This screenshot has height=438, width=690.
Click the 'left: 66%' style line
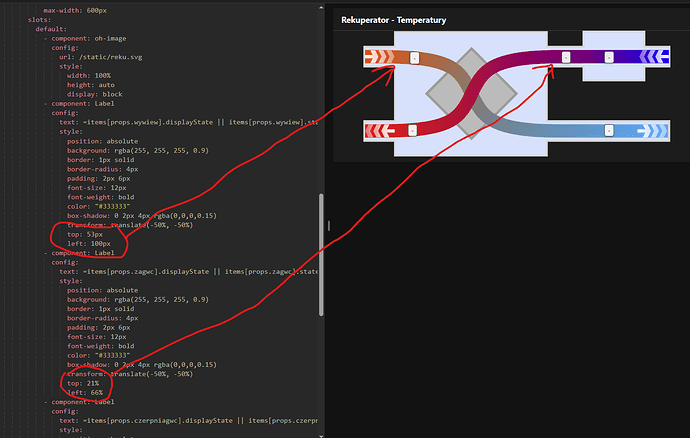pyautogui.click(x=84, y=392)
